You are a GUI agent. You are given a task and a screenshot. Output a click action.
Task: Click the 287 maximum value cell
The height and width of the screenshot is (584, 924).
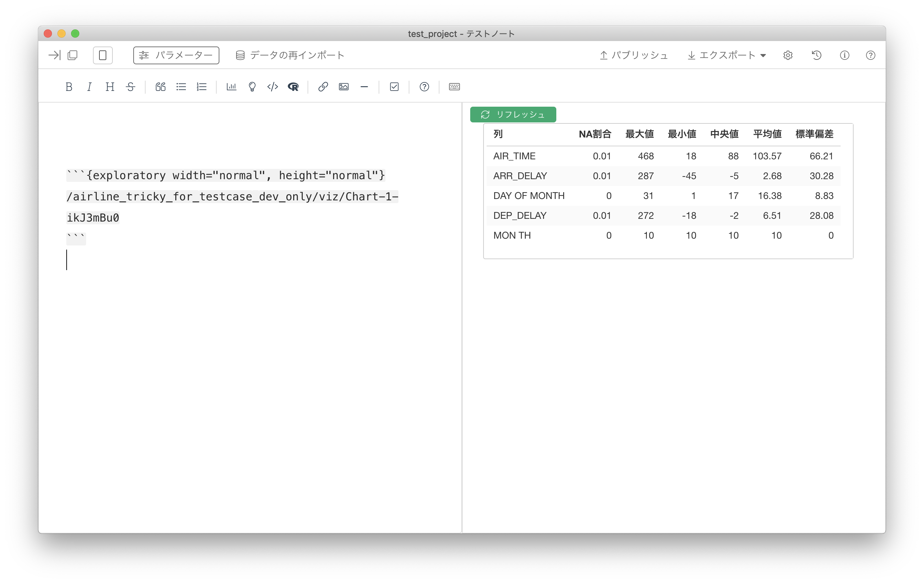click(646, 176)
